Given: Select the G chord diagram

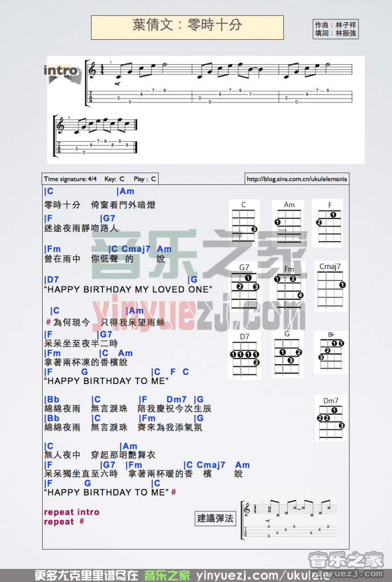Looking at the screenshot, I should click(287, 353).
